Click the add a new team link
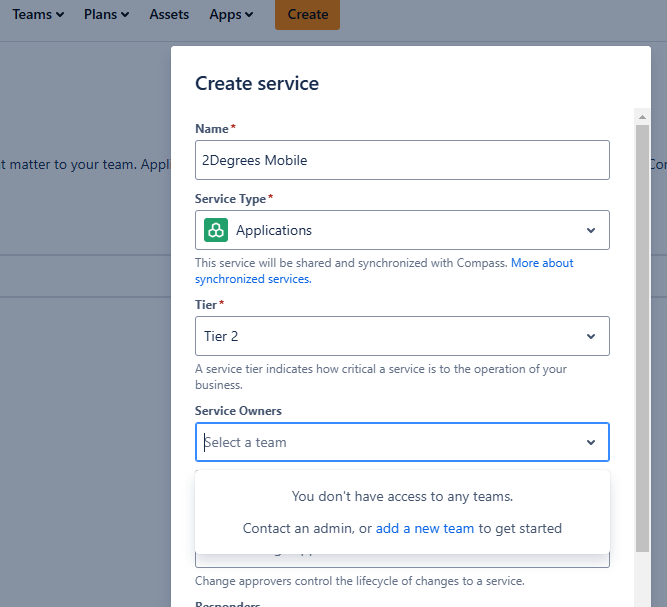 tap(425, 528)
